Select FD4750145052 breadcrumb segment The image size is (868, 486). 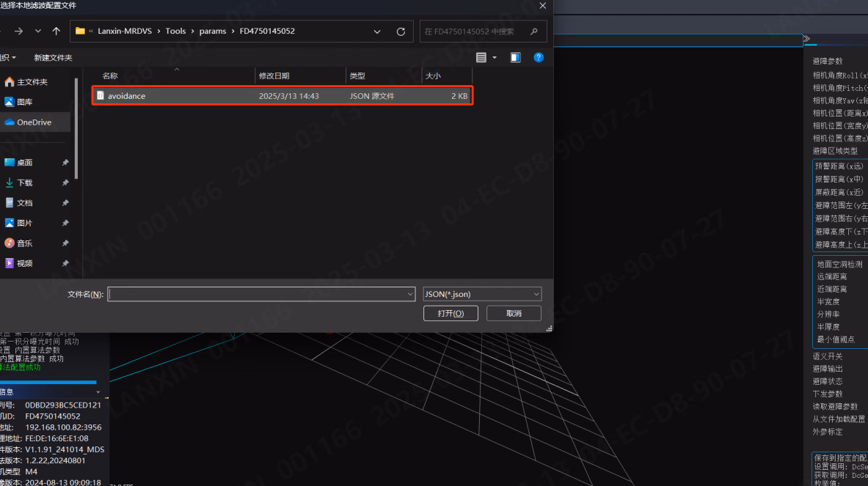click(267, 31)
